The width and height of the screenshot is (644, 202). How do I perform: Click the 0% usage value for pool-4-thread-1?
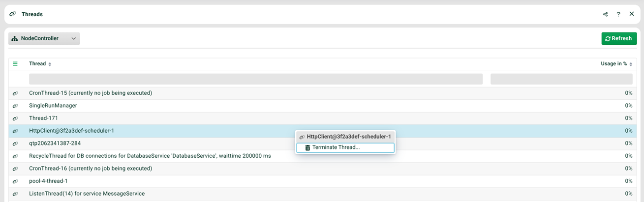(628, 181)
